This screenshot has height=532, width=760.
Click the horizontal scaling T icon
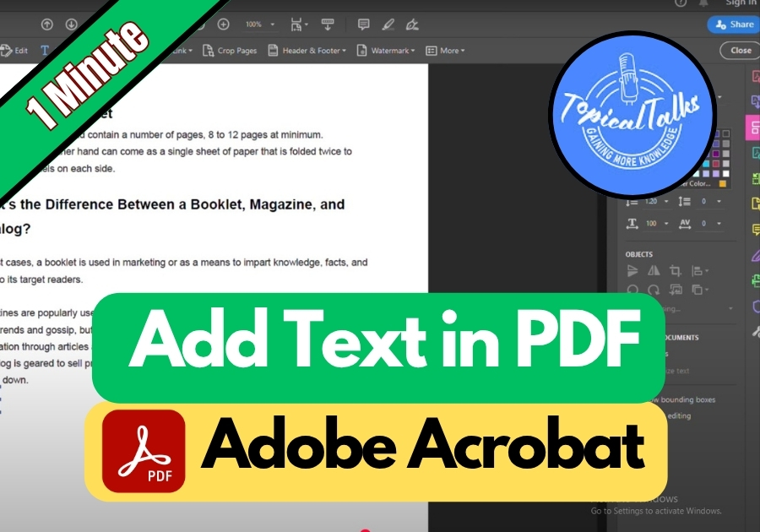point(632,224)
